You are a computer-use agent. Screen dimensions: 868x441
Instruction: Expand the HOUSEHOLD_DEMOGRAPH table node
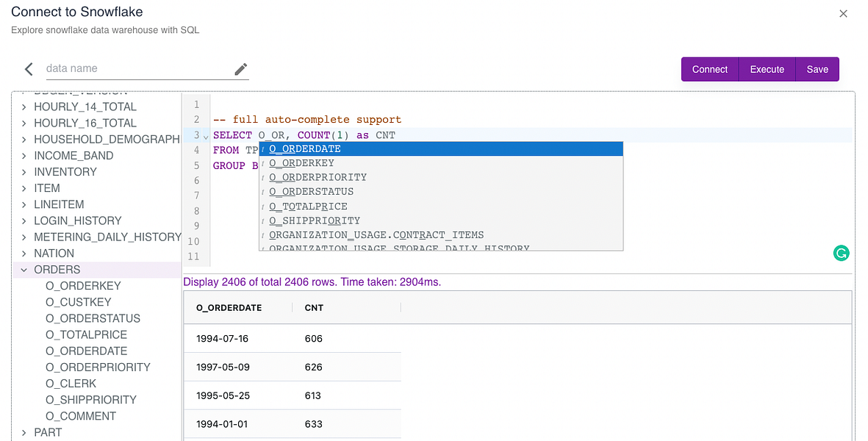click(x=24, y=140)
